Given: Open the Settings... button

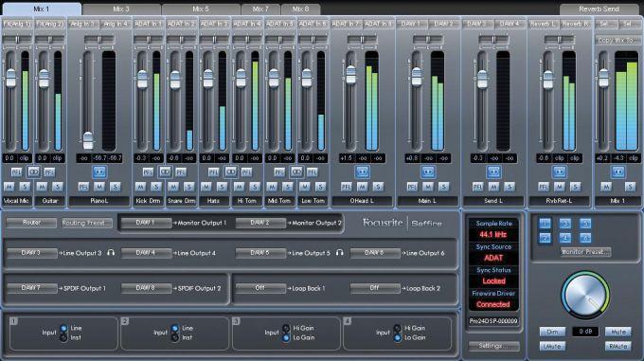Looking at the screenshot, I should click(x=493, y=346).
